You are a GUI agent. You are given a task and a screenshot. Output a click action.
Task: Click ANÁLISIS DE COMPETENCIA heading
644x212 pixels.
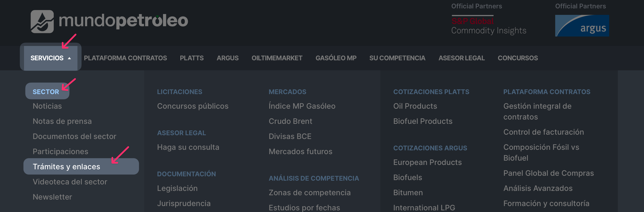(314, 178)
